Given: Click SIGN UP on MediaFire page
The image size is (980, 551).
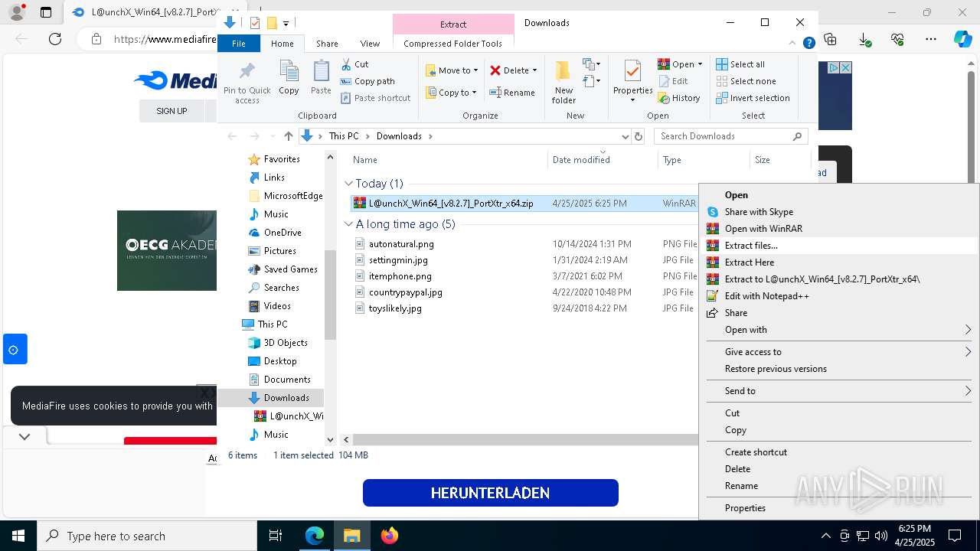Looking at the screenshot, I should click(x=171, y=111).
